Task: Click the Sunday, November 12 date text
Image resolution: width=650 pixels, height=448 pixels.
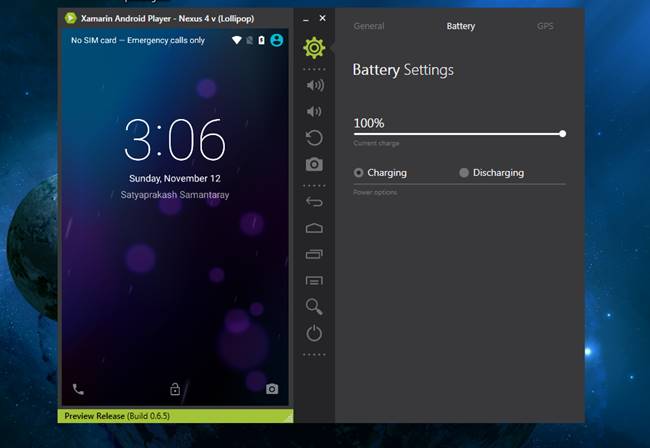Action: tap(175, 179)
